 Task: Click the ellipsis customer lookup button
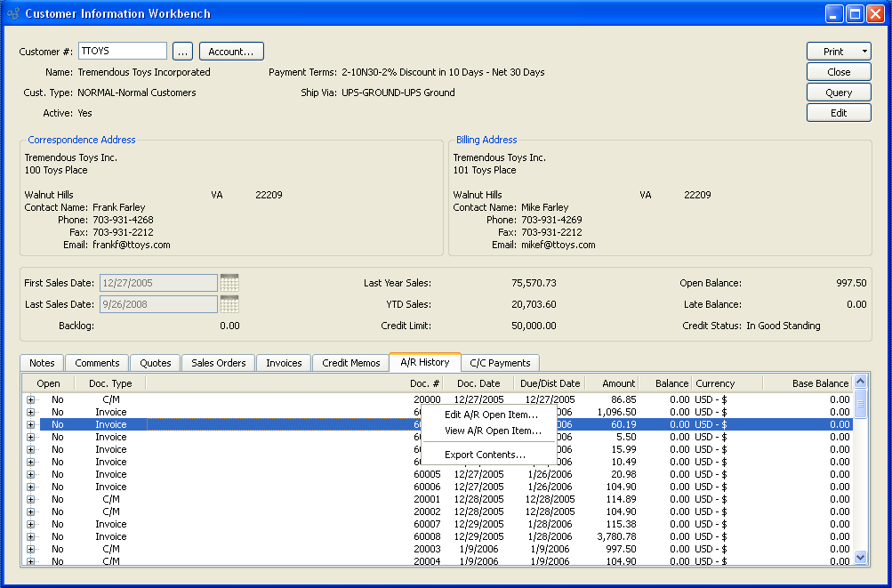pos(182,52)
